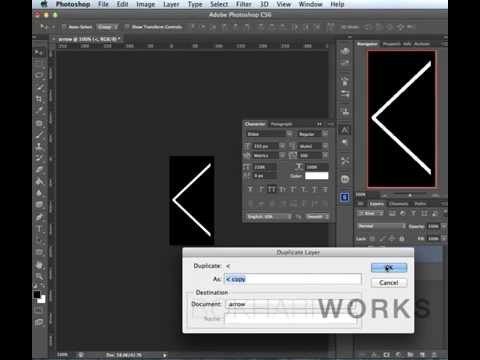Image resolution: width=480 pixels, height=360 pixels.
Task: Click the As name field in dialog
Action: (293, 279)
